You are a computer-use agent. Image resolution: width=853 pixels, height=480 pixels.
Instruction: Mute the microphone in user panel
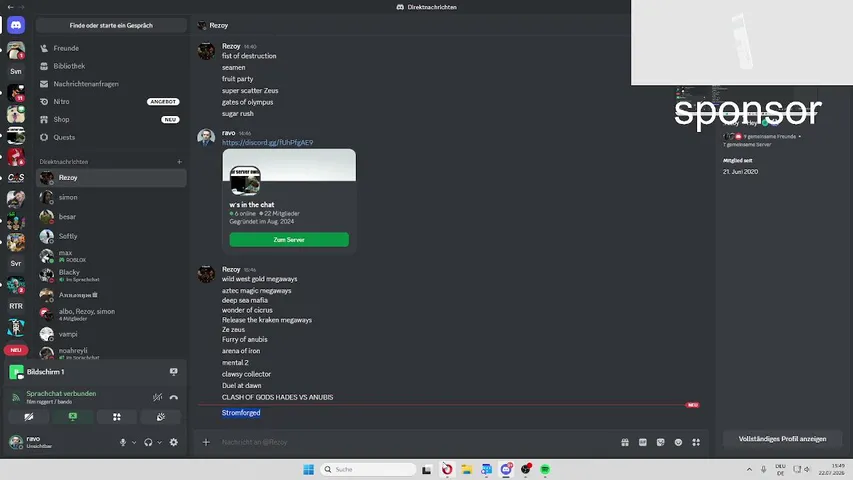pos(123,442)
